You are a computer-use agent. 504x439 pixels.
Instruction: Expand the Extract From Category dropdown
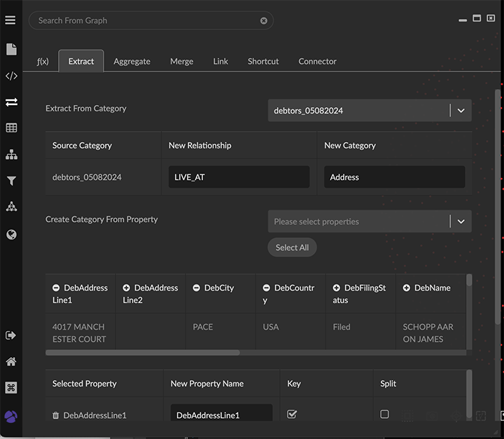pos(461,111)
